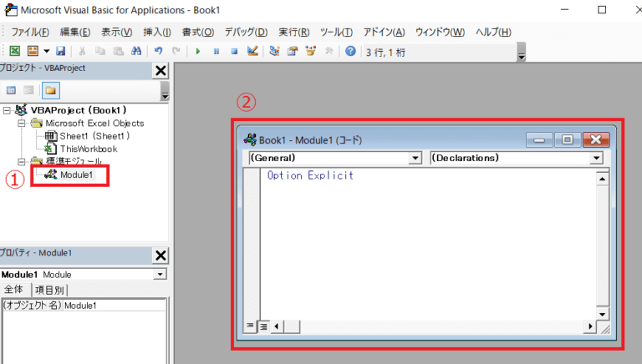
Task: Switch to Full Module View toggle
Action: 262,326
